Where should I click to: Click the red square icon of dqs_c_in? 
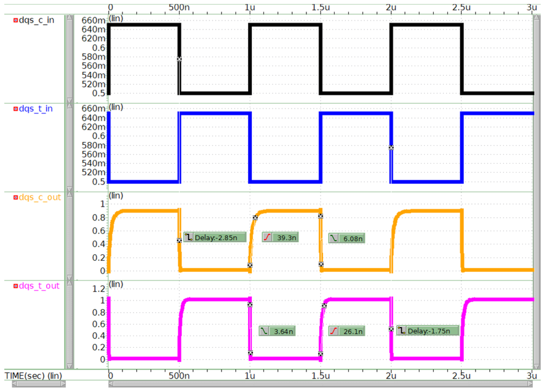pos(16,20)
